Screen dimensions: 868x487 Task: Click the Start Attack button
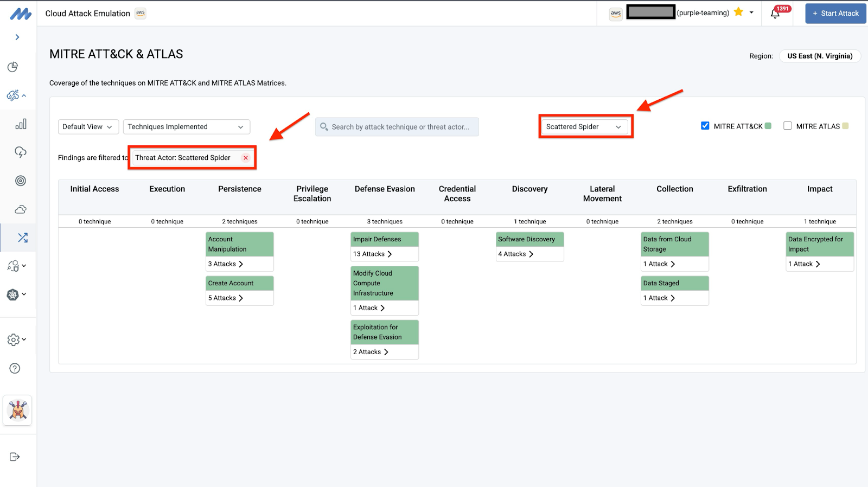[x=835, y=14]
